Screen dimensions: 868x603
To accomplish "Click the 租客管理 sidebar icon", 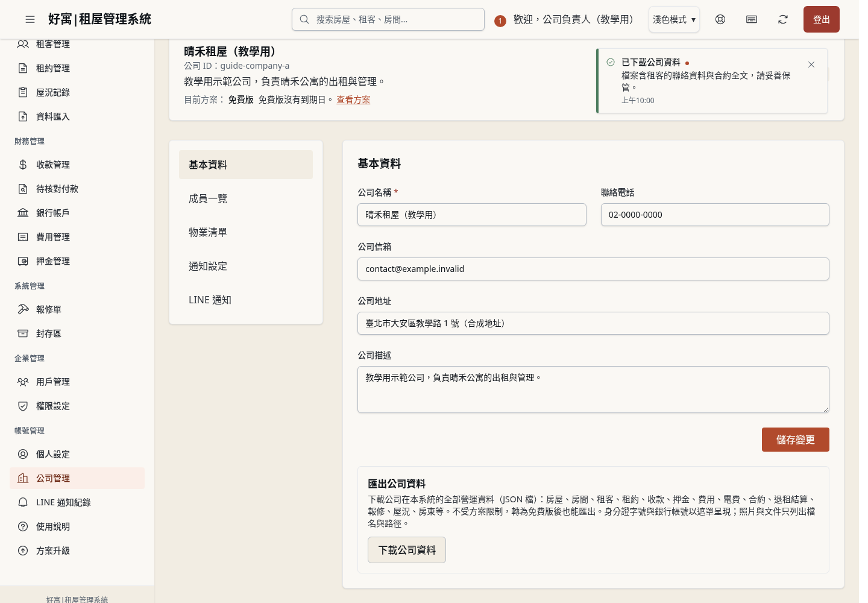I will coord(23,44).
